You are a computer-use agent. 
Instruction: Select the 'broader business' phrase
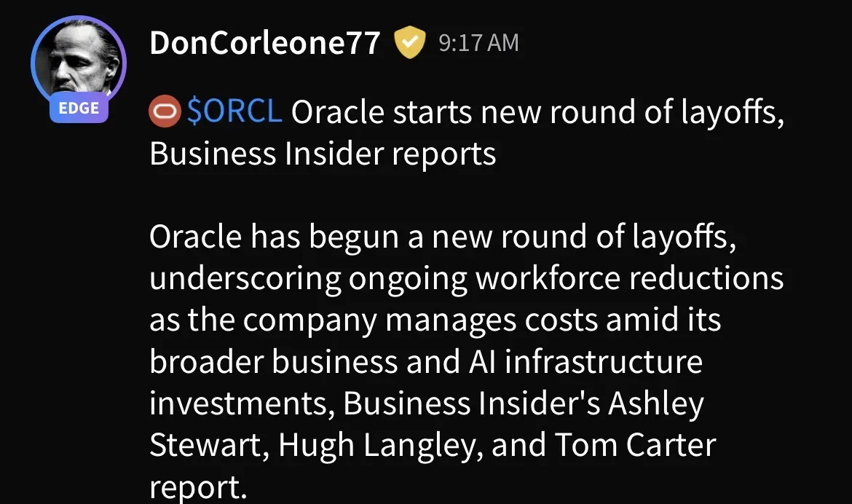(x=274, y=361)
